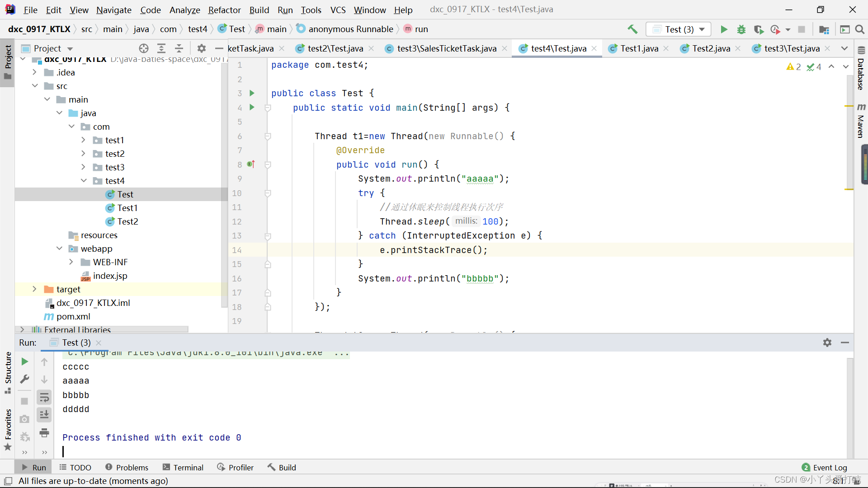Toggle scroll to end in Run console

pos(44,415)
